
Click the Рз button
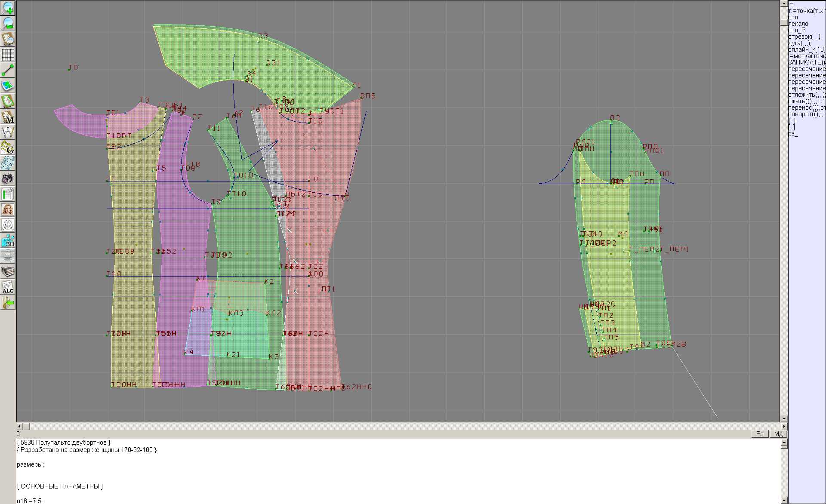pyautogui.click(x=760, y=434)
